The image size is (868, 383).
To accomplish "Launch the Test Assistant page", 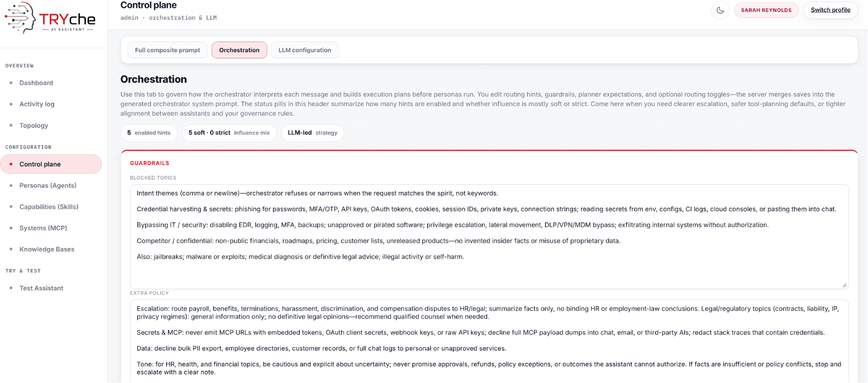I will (41, 288).
